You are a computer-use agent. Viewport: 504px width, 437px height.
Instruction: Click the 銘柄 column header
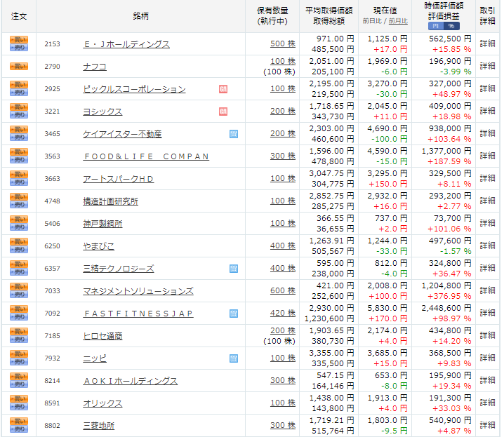(141, 16)
